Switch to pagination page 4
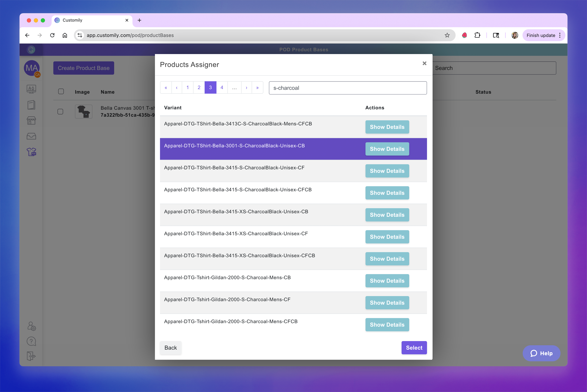The width and height of the screenshot is (587, 392). tap(222, 88)
